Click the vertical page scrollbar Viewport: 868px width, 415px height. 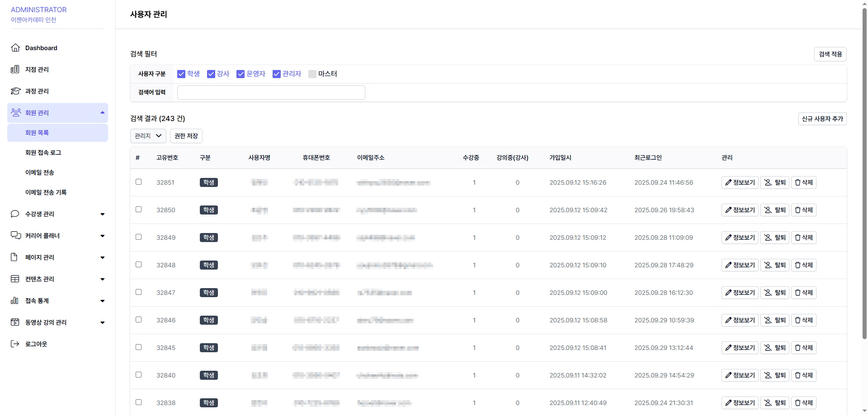(864, 181)
